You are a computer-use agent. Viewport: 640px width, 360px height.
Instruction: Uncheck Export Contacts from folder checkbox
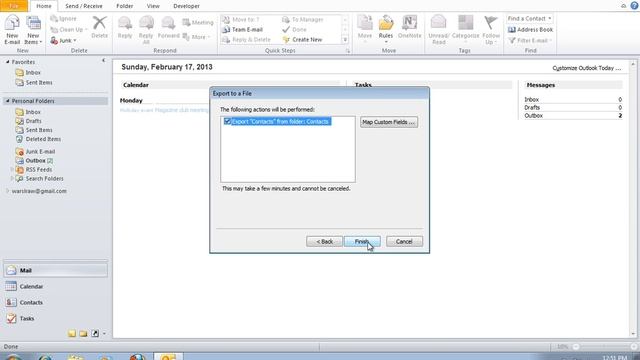[x=227, y=121]
